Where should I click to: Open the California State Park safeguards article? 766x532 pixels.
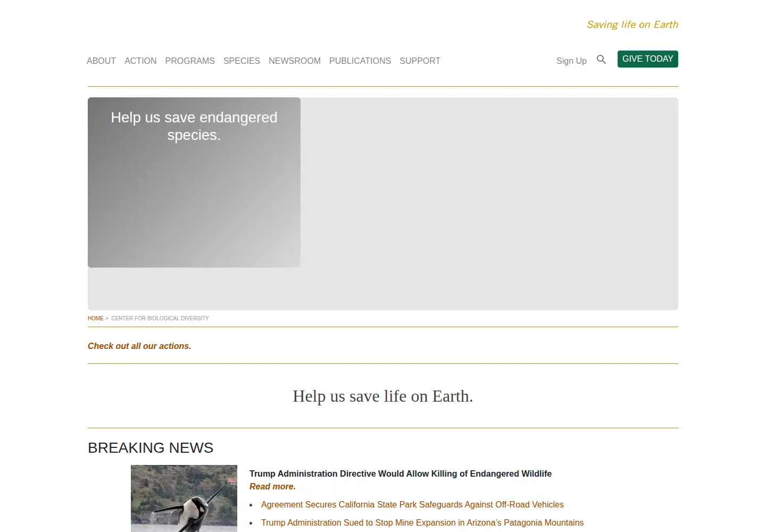click(412, 504)
